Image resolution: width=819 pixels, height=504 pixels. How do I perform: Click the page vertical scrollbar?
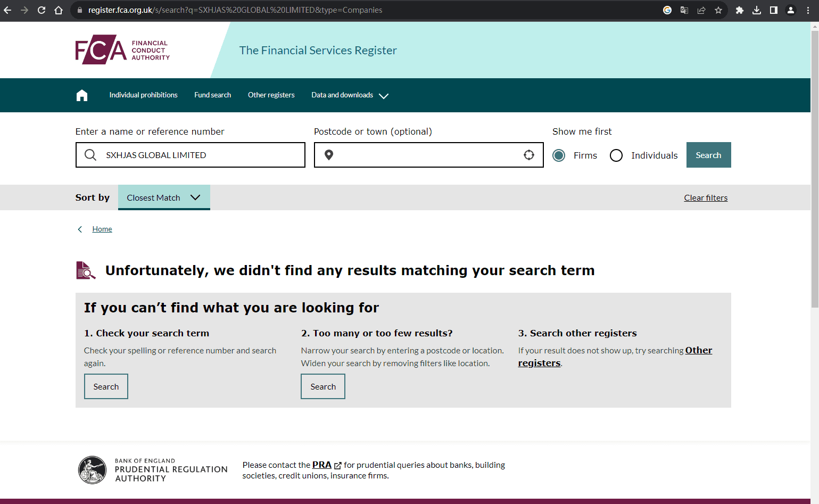tap(815, 169)
